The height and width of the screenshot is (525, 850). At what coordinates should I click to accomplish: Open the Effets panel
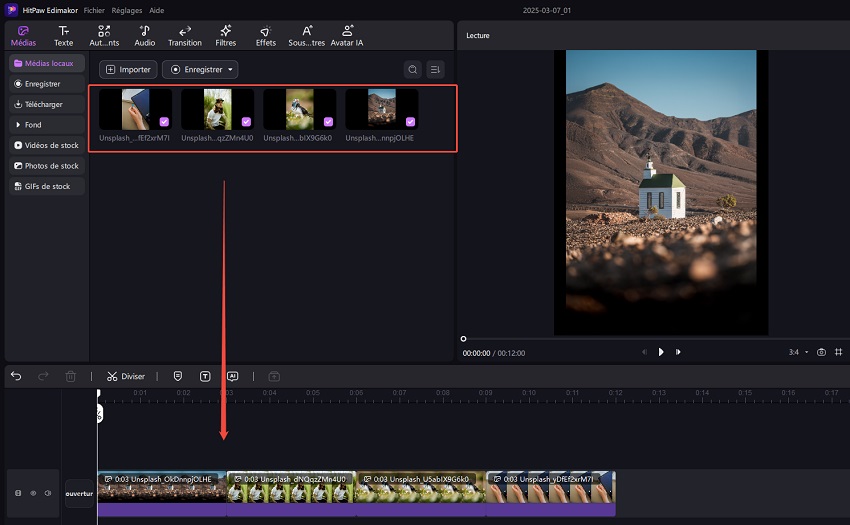coord(265,36)
